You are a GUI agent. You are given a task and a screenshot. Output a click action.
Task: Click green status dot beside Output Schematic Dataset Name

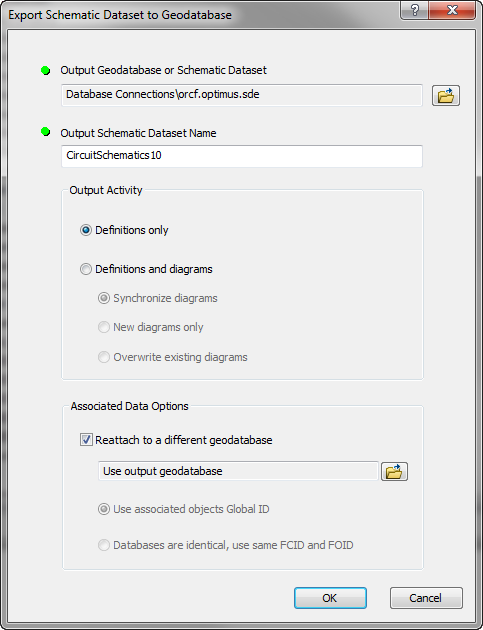point(46,131)
